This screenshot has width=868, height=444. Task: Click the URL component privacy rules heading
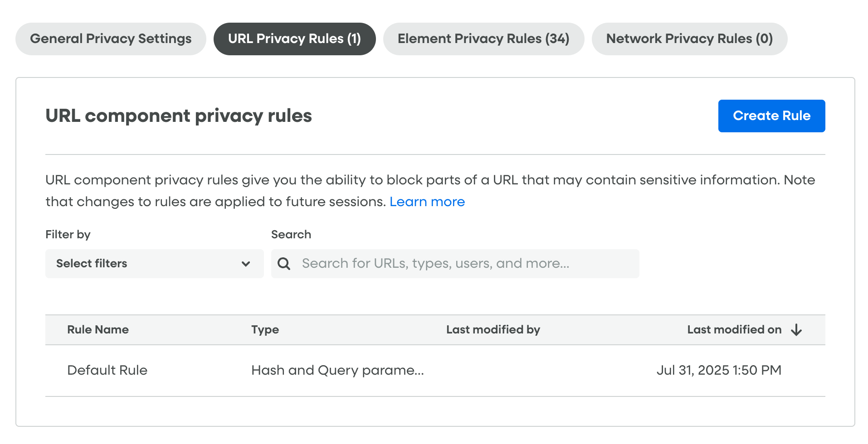coord(179,116)
